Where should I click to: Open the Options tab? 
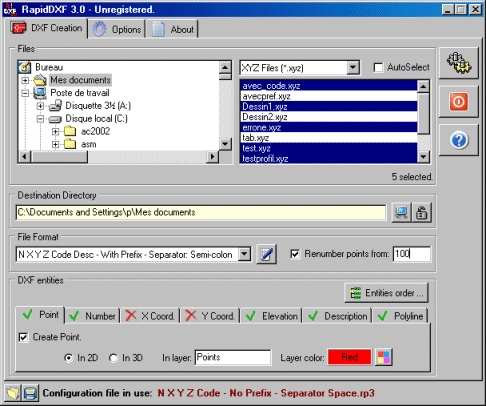[117, 29]
